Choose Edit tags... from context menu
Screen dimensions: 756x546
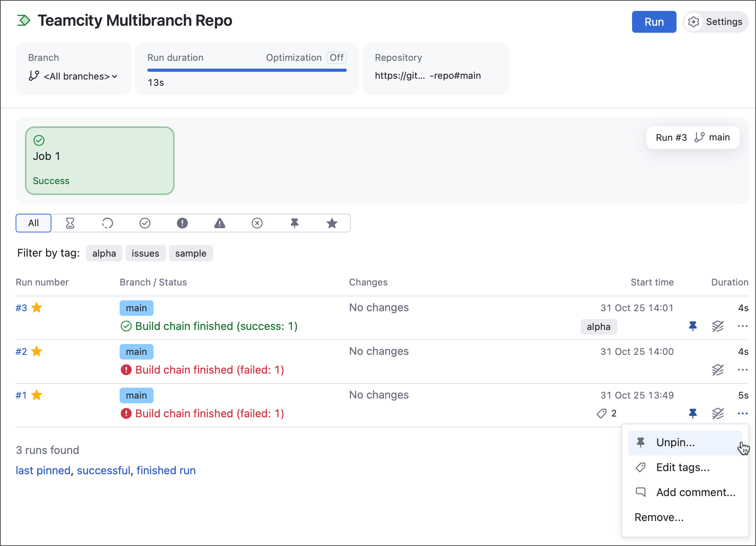(682, 467)
